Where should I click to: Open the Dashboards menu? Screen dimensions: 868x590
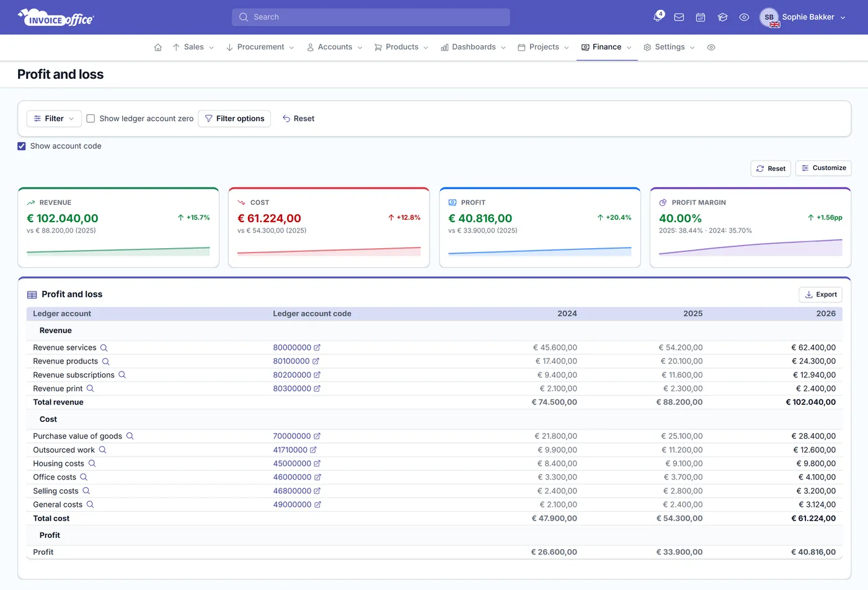474,47
